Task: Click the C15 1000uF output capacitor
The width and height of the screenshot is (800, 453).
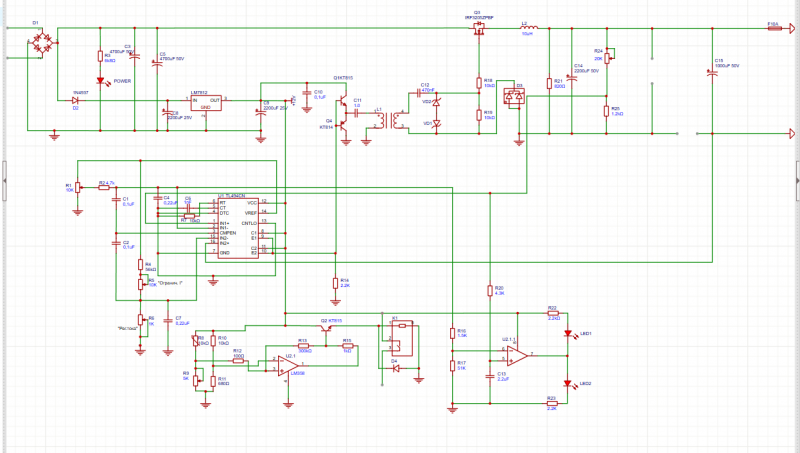Action: coord(712,73)
